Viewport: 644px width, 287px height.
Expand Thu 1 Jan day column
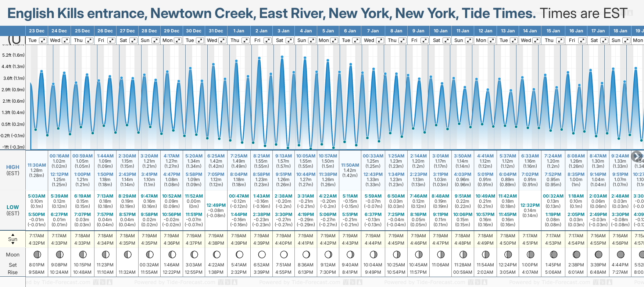245,40
